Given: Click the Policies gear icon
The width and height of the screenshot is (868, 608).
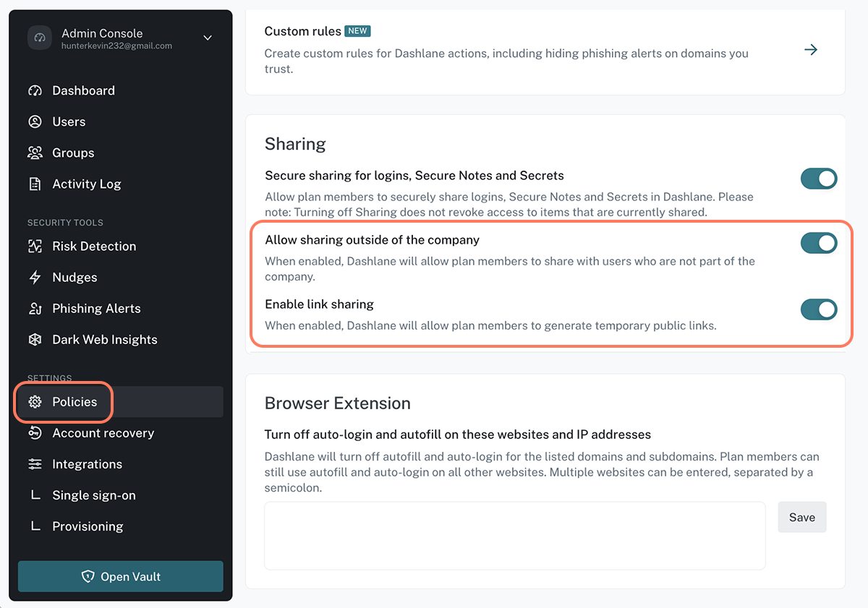Looking at the screenshot, I should (35, 402).
